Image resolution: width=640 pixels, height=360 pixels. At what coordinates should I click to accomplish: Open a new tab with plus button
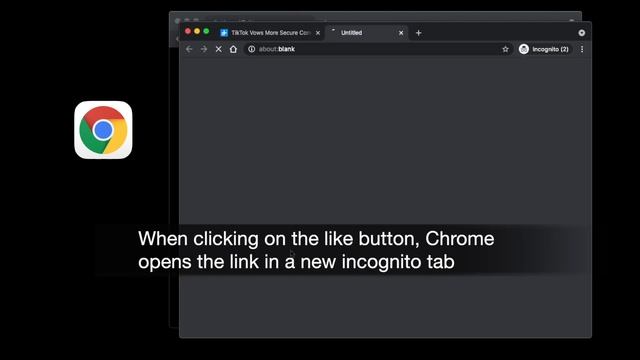[x=418, y=33]
